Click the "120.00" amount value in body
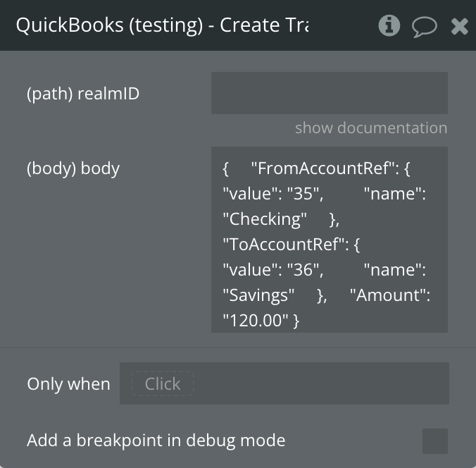 tap(256, 321)
